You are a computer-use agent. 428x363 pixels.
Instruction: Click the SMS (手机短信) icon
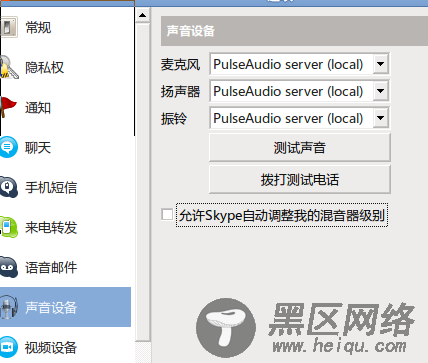point(9,187)
